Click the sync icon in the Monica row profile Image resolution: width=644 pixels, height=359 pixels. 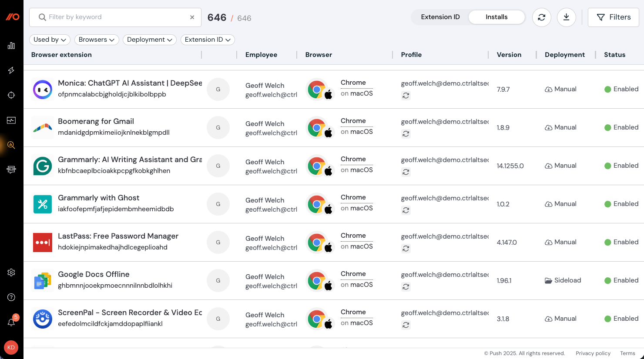[406, 96]
